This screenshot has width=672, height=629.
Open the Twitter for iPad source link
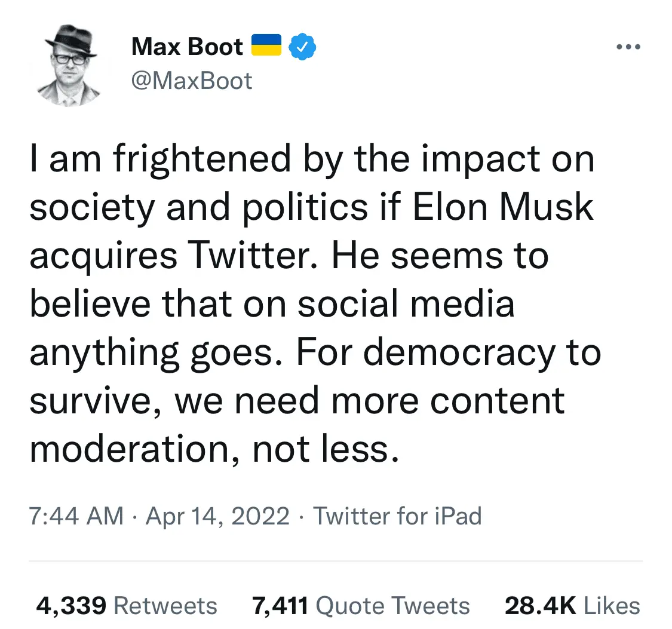397,516
